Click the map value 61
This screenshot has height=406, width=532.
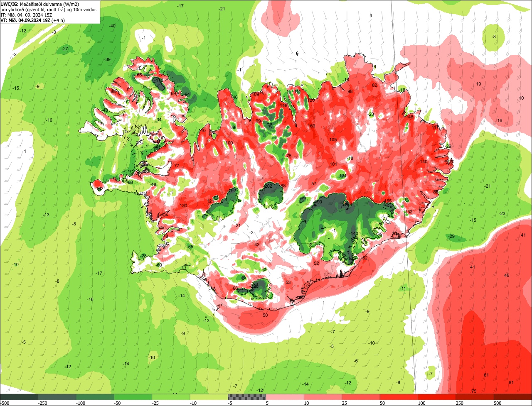(x=487, y=375)
